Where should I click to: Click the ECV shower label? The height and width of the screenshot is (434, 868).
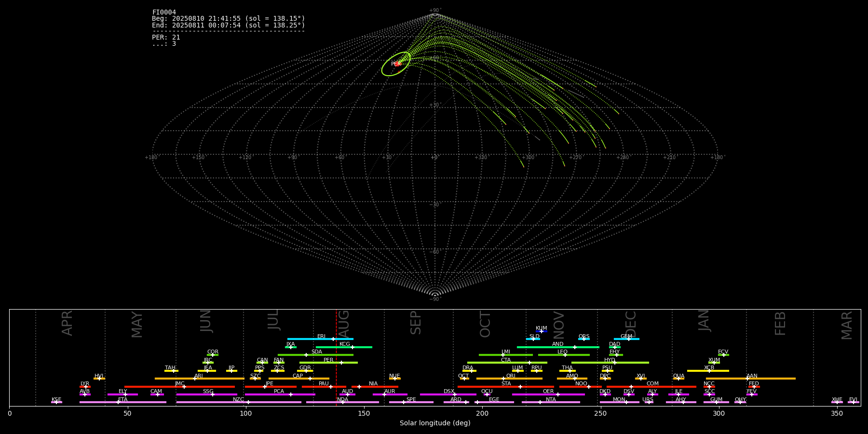723,352
